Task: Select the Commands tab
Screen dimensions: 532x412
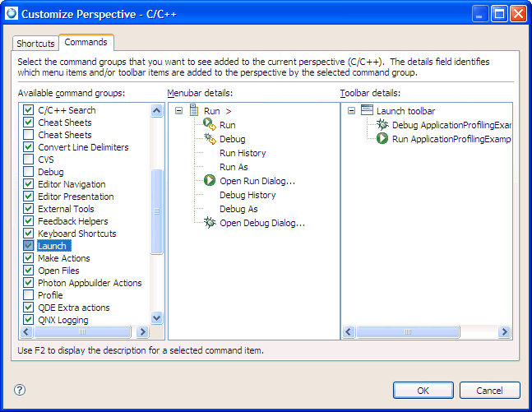Action: click(x=86, y=43)
